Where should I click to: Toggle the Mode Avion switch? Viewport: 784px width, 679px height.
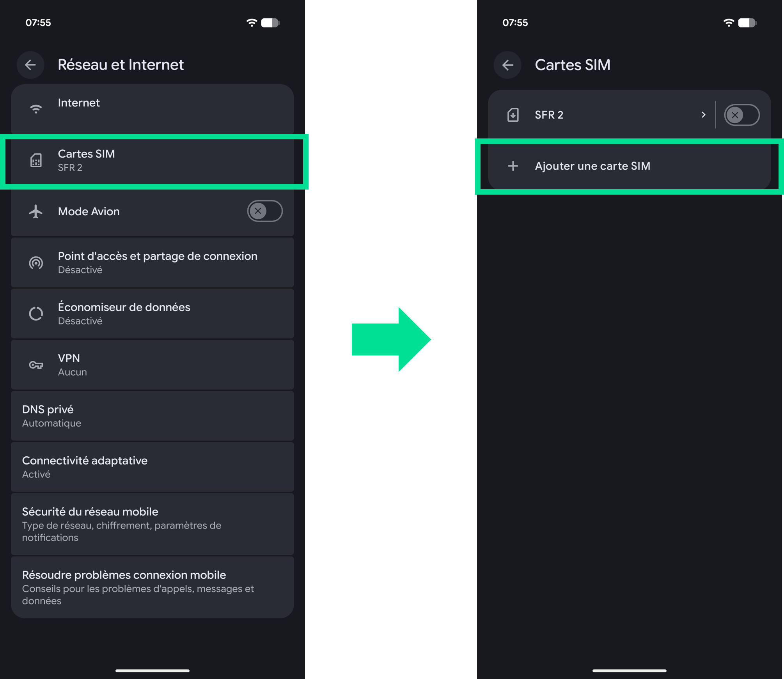click(x=265, y=211)
